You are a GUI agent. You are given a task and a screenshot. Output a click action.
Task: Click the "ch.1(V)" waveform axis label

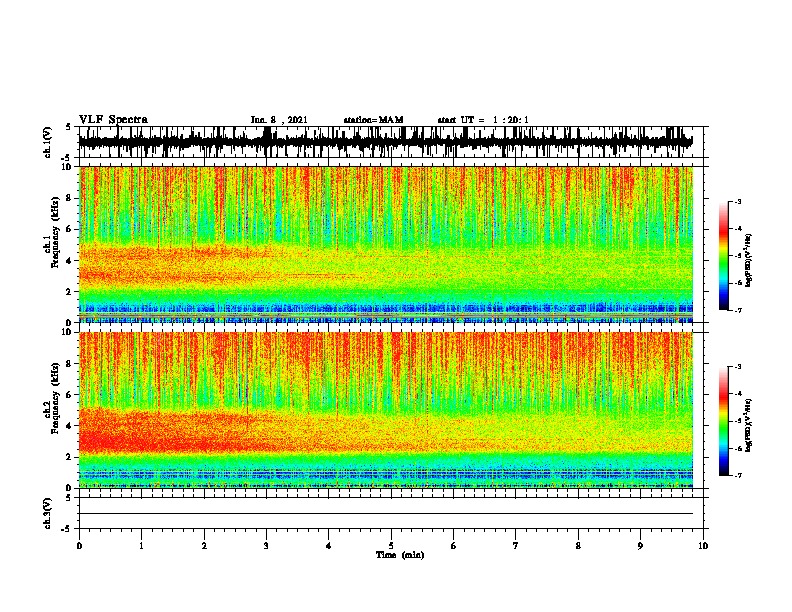[x=48, y=142]
